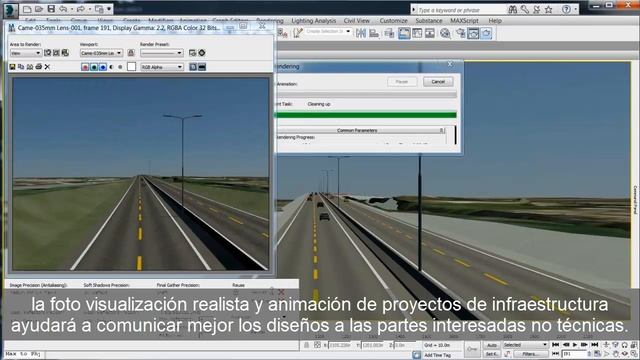
Task: Undo the last scene operation
Action: tap(63, 9)
